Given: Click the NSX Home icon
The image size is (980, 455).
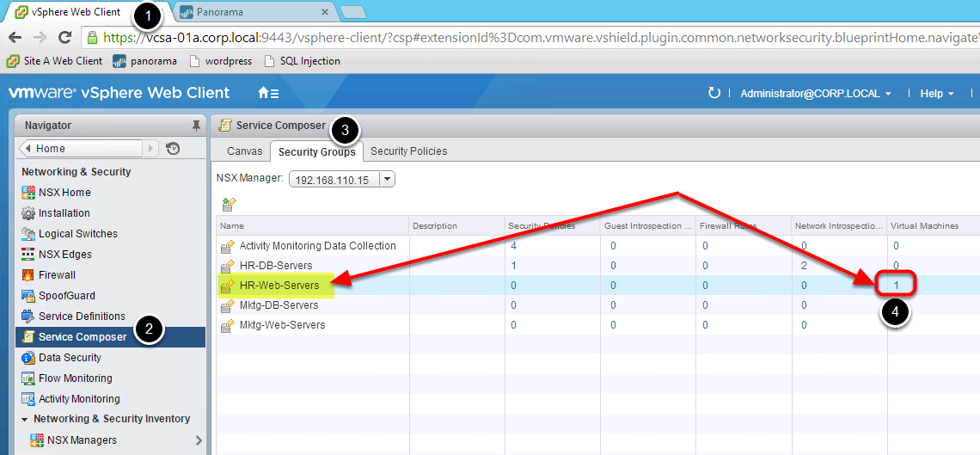Looking at the screenshot, I should tap(28, 193).
